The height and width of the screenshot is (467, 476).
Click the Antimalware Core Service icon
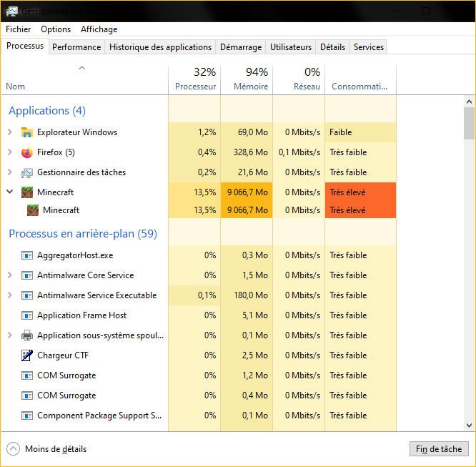pyautogui.click(x=27, y=275)
